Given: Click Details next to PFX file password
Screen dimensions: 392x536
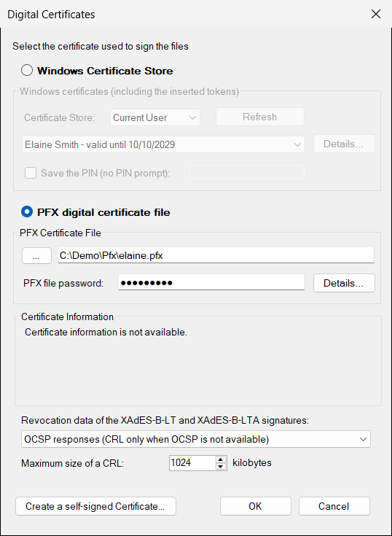Looking at the screenshot, I should pyautogui.click(x=344, y=283).
